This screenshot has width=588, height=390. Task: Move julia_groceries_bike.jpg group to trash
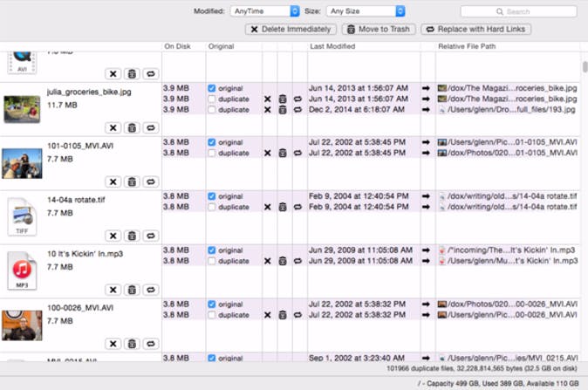[132, 128]
